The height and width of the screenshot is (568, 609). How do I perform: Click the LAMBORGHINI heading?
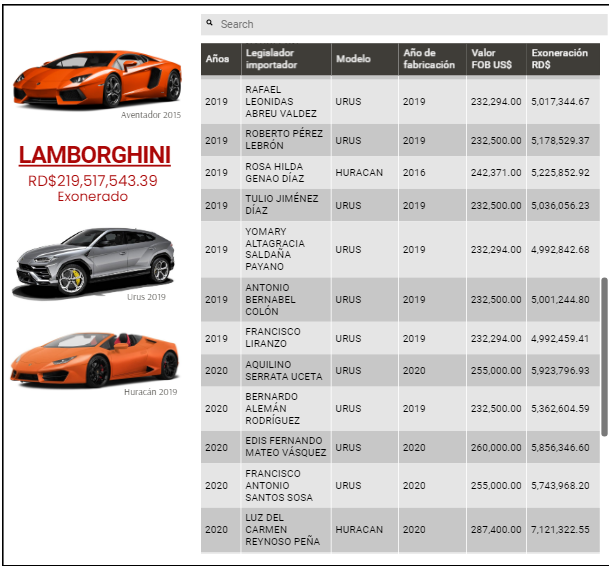(x=95, y=155)
